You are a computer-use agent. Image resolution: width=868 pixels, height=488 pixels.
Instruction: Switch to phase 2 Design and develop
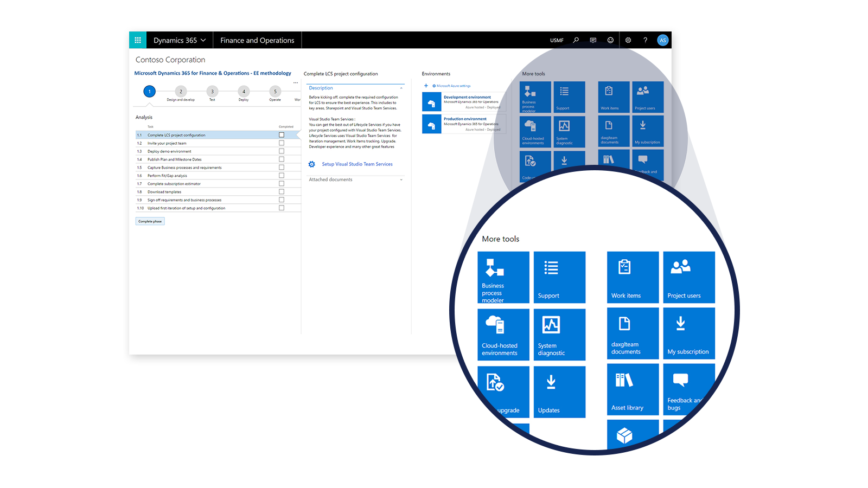coord(181,92)
